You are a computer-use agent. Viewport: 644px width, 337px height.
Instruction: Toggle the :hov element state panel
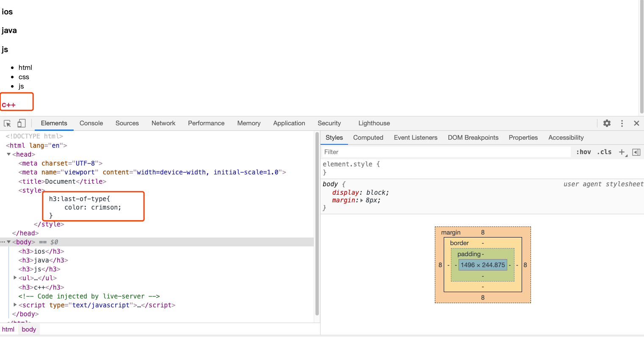(x=583, y=152)
